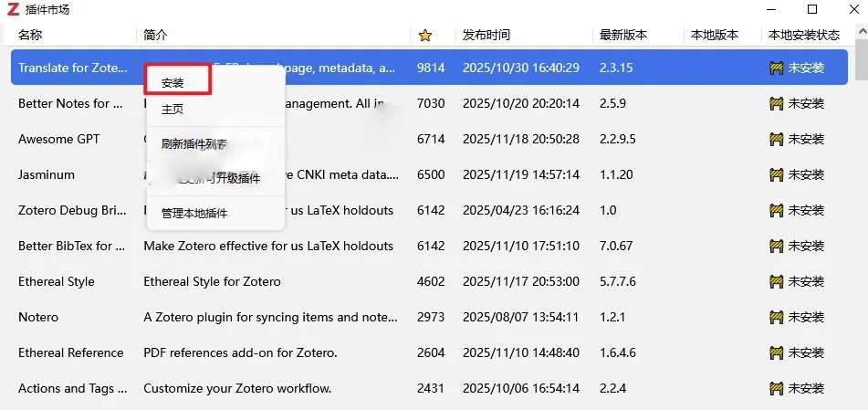Sort by the 简介 column header

(155, 35)
